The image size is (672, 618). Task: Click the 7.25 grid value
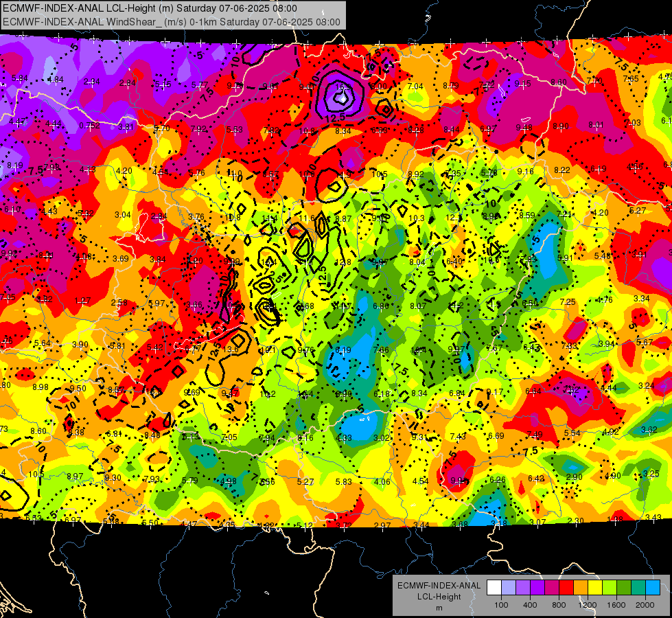(568, 302)
